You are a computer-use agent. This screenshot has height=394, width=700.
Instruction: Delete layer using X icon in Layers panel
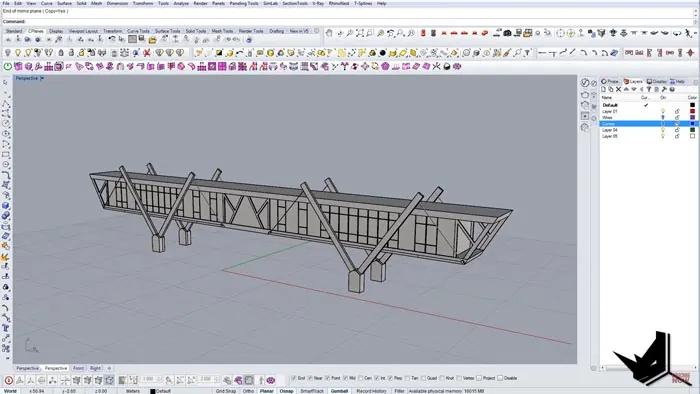coord(618,89)
